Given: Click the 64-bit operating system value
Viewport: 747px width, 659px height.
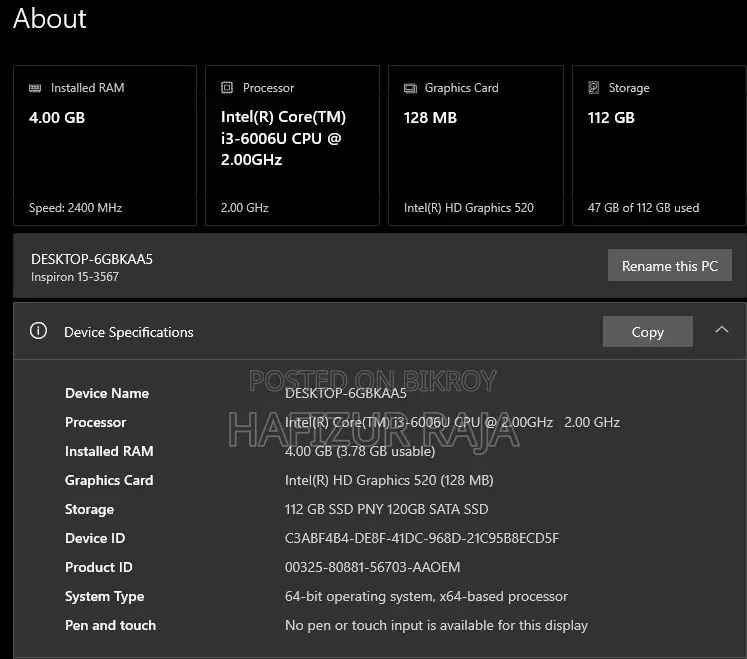Looking at the screenshot, I should (x=426, y=597).
